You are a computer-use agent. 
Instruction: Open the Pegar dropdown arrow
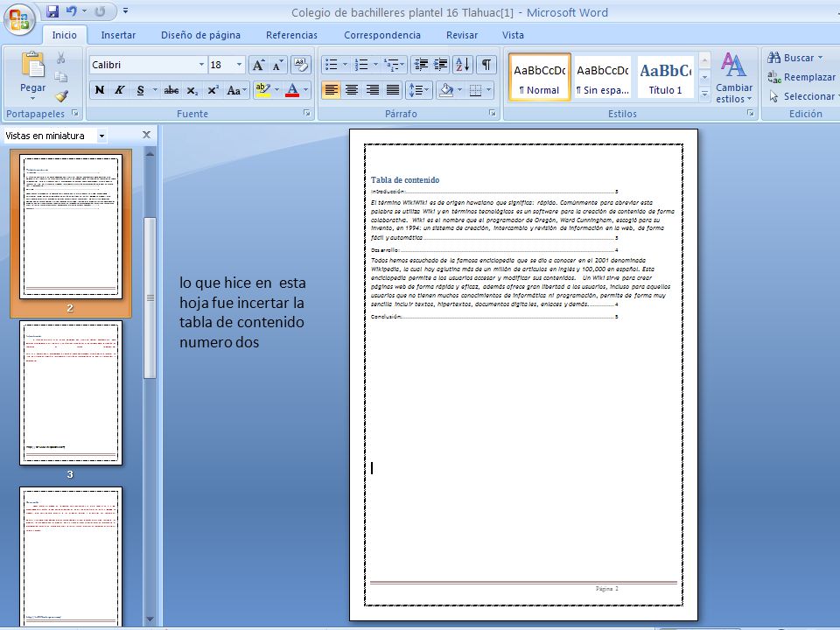[32, 99]
